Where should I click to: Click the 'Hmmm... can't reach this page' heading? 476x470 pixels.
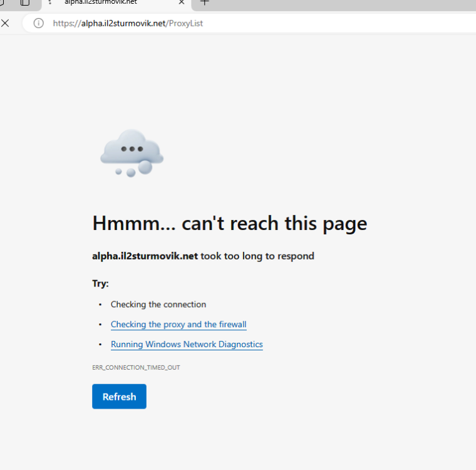pyautogui.click(x=229, y=224)
